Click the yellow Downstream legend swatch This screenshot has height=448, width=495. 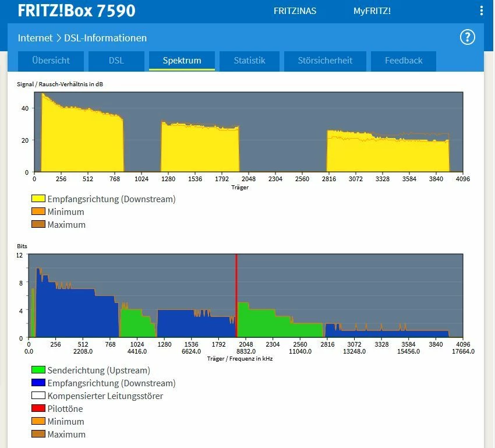point(38,199)
